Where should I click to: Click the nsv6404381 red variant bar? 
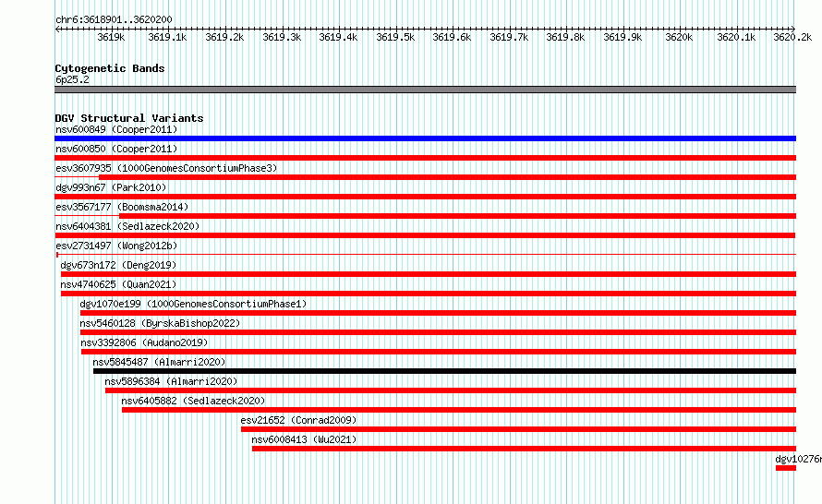pos(425,235)
